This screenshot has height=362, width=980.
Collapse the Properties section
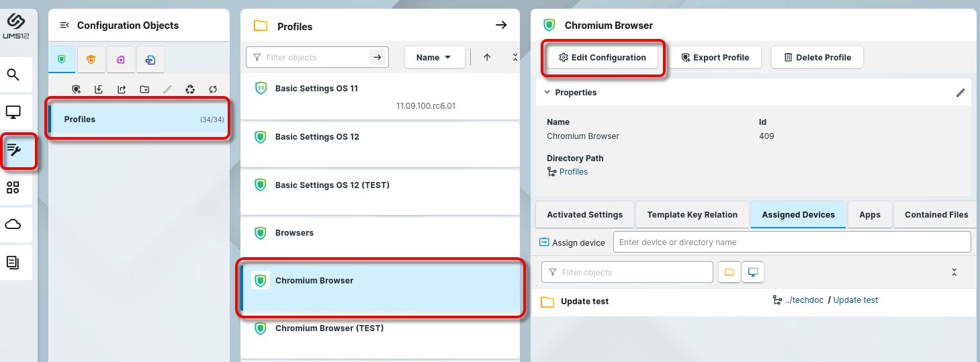tap(547, 92)
